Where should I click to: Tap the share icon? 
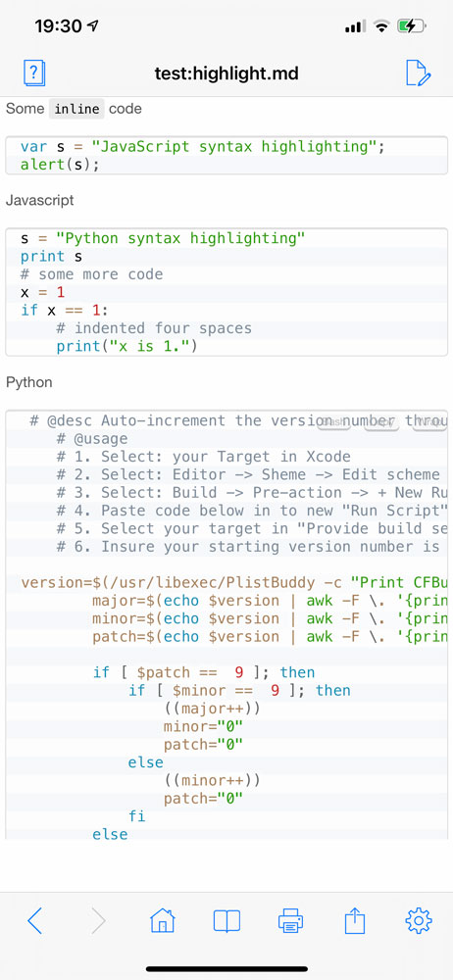coord(355,920)
